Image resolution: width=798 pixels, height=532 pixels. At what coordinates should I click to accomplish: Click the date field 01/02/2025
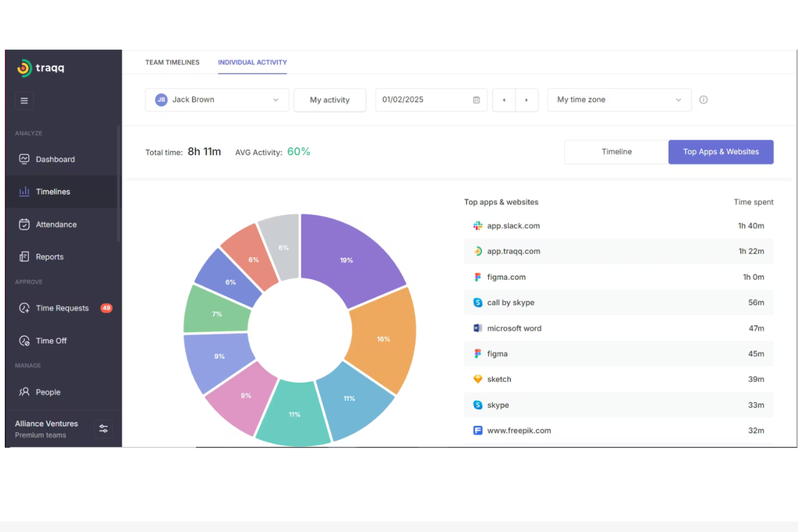click(x=431, y=100)
